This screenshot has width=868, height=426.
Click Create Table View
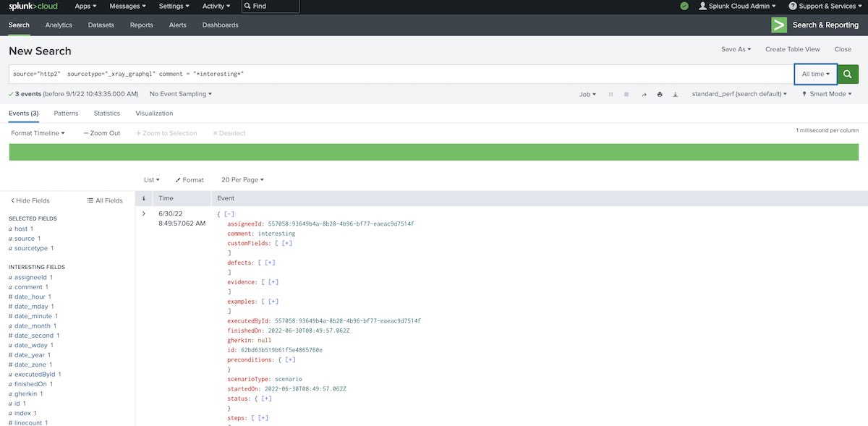pyautogui.click(x=792, y=49)
